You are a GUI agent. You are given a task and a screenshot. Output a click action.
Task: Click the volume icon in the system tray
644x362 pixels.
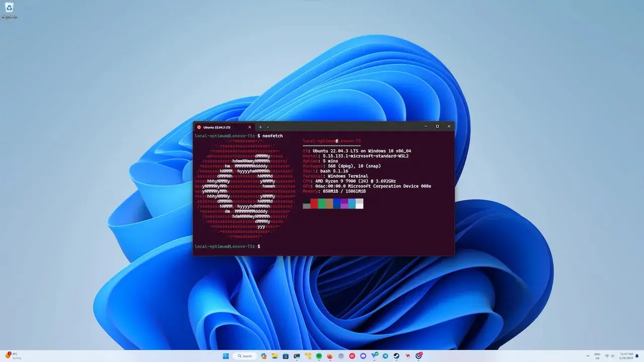pos(612,356)
